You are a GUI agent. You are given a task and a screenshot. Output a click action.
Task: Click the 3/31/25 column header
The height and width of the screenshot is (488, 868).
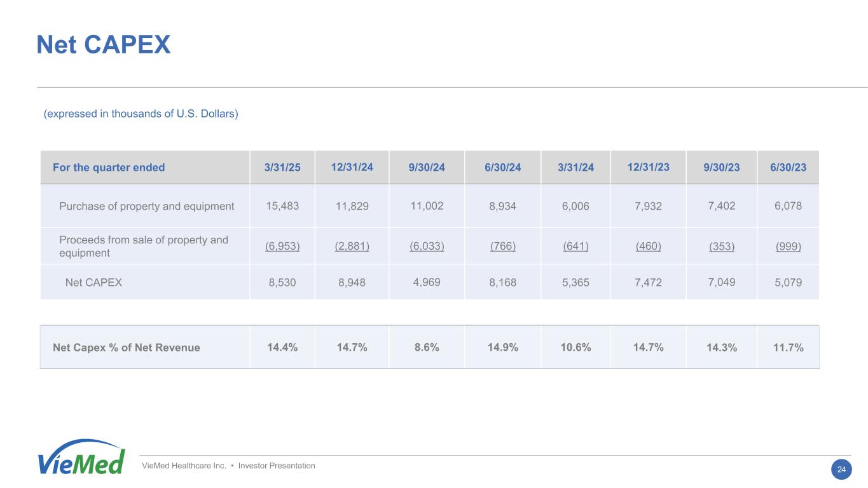282,168
